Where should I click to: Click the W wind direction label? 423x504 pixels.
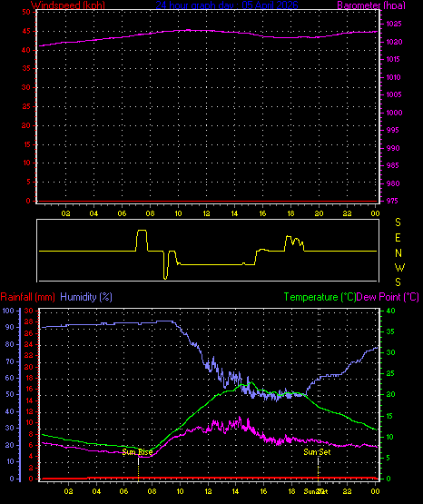pyautogui.click(x=400, y=267)
